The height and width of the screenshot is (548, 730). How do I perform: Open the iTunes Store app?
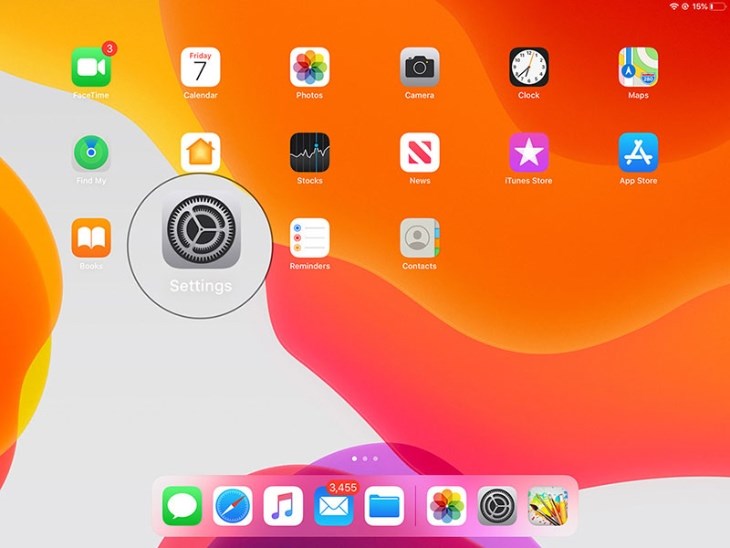click(529, 153)
